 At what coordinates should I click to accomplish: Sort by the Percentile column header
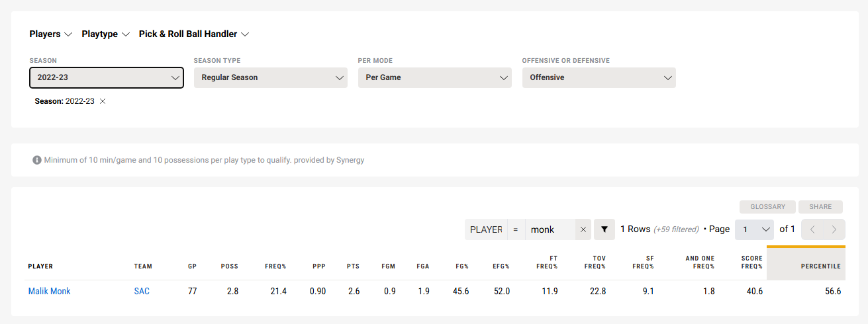click(x=820, y=266)
